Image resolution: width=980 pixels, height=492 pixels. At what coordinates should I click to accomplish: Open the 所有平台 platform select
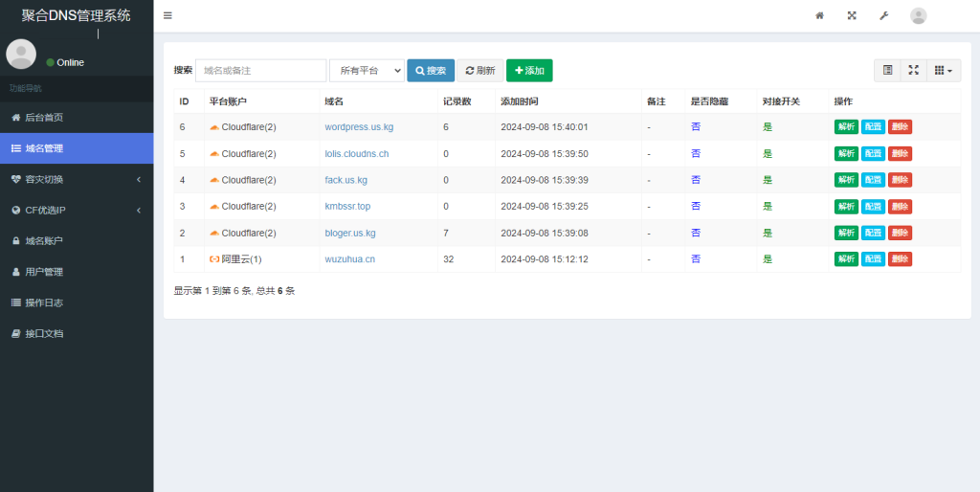click(367, 71)
